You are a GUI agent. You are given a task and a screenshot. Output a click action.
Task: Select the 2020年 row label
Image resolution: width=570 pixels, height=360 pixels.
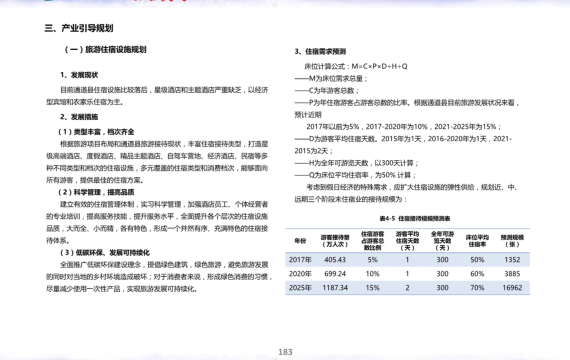click(x=300, y=274)
